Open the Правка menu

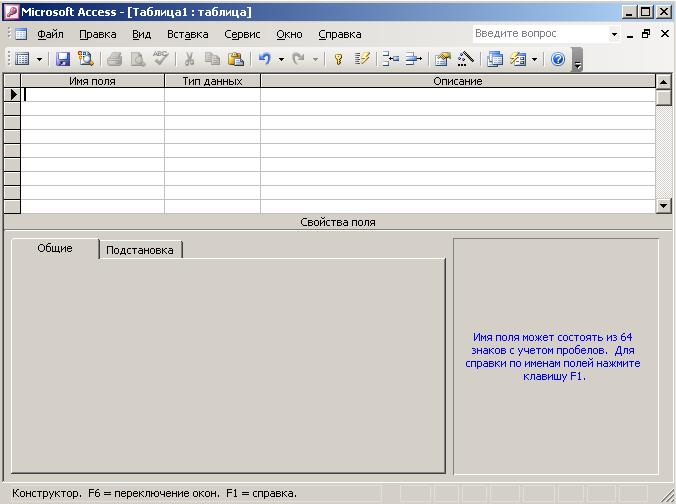[x=98, y=34]
